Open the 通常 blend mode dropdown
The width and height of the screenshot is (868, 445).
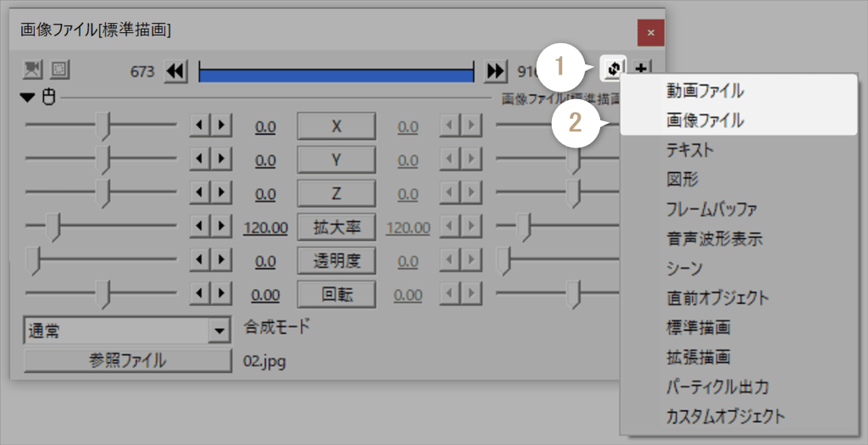pyautogui.click(x=128, y=331)
